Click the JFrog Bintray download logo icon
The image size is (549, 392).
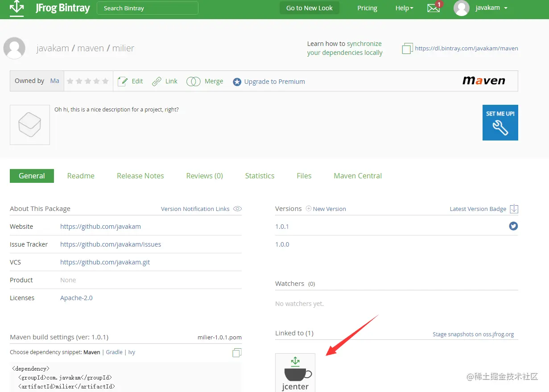(x=17, y=8)
